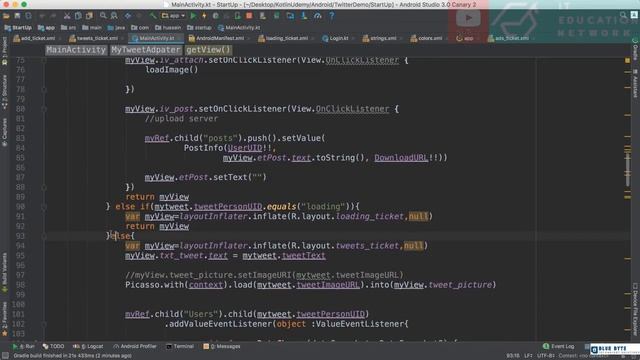This screenshot has width=640, height=360.
Task: Open the TODO tool window
Action: click(53, 347)
